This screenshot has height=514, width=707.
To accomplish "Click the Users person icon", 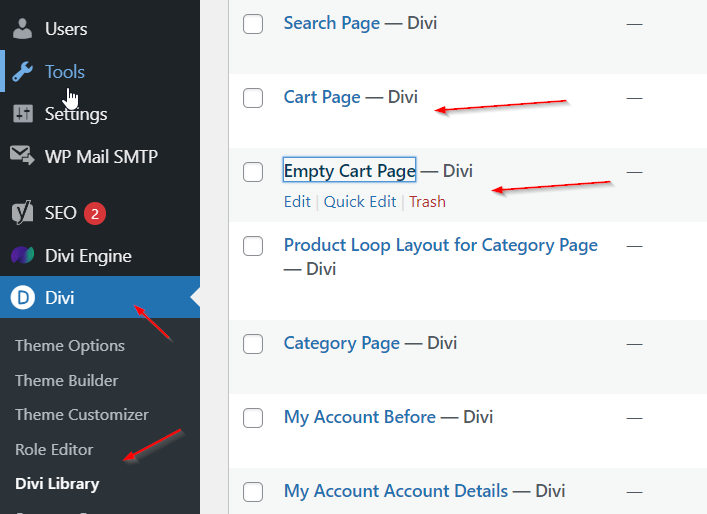I will [x=22, y=29].
